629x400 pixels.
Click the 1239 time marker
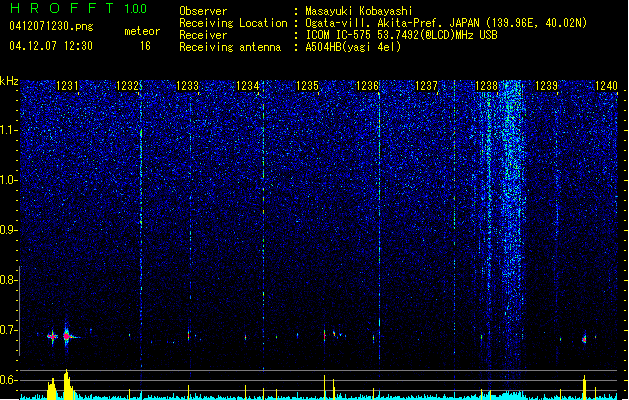click(x=547, y=86)
